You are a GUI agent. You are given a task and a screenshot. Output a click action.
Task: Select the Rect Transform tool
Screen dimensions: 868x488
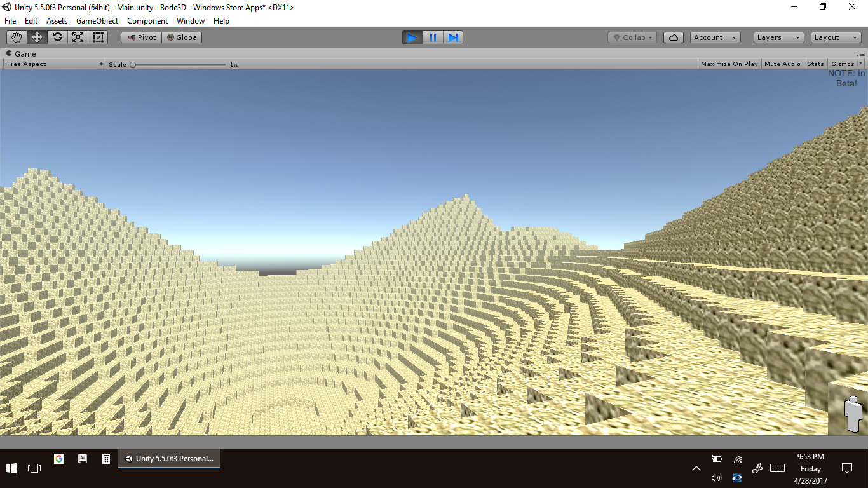[x=98, y=37]
